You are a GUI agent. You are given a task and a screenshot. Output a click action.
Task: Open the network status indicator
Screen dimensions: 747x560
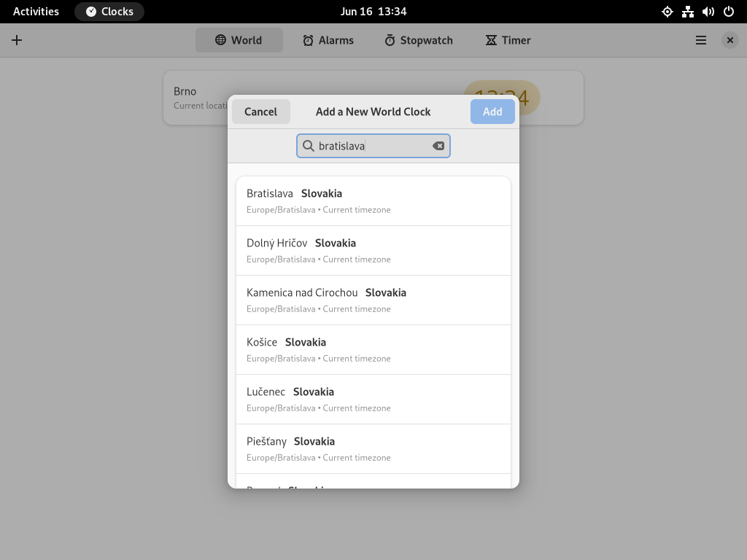(688, 12)
